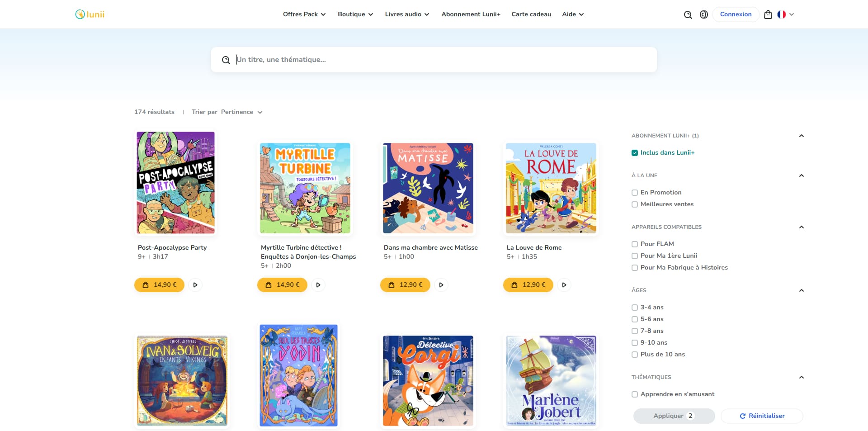This screenshot has height=431, width=868.
Task: Collapse the ÂGES filter section
Action: point(801,290)
